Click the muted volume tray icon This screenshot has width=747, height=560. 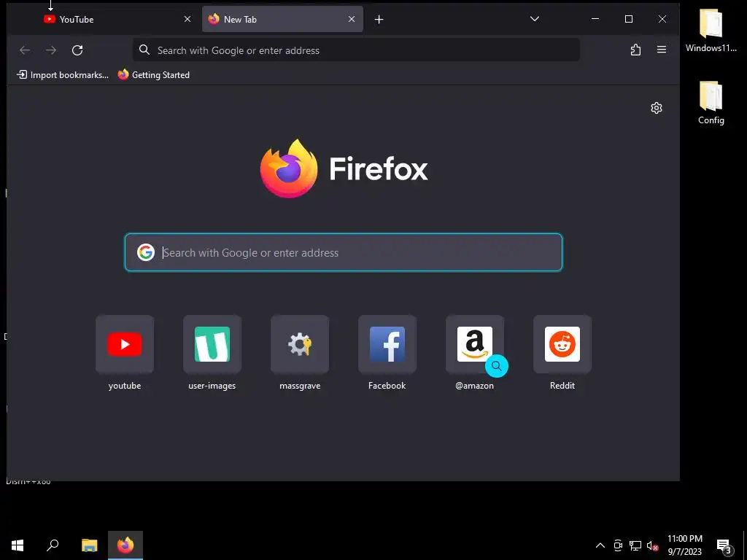click(652, 545)
